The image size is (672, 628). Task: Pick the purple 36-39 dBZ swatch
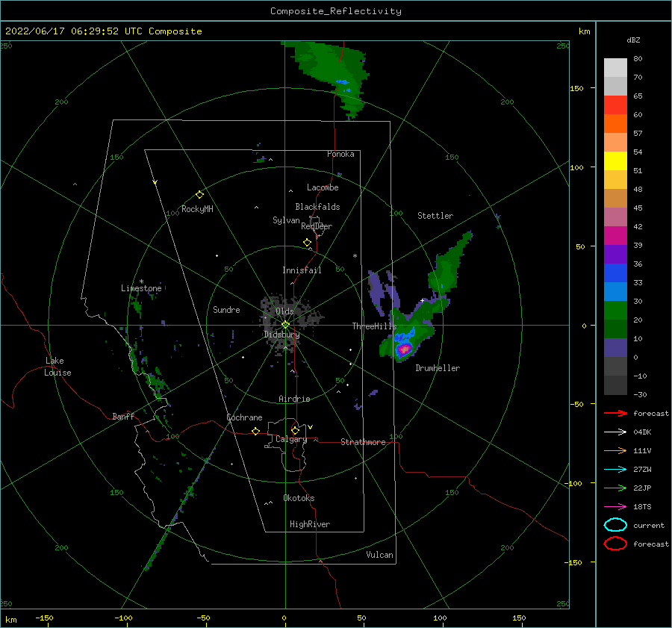(x=615, y=254)
